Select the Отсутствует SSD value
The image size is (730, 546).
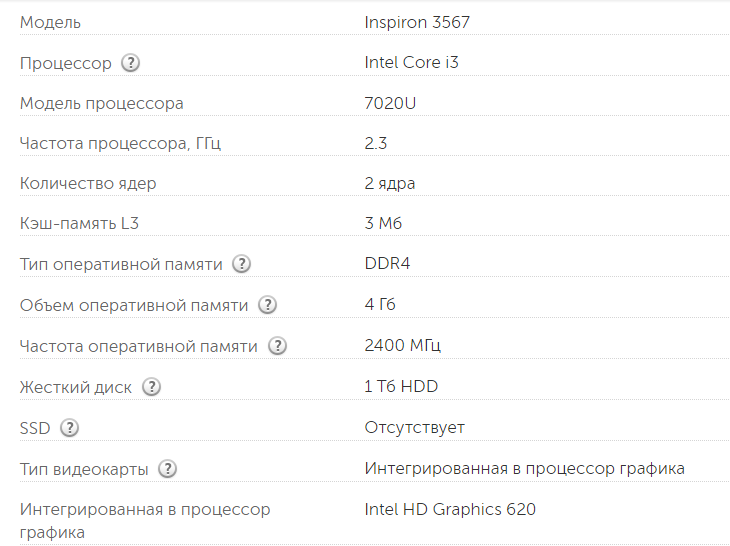(x=415, y=427)
